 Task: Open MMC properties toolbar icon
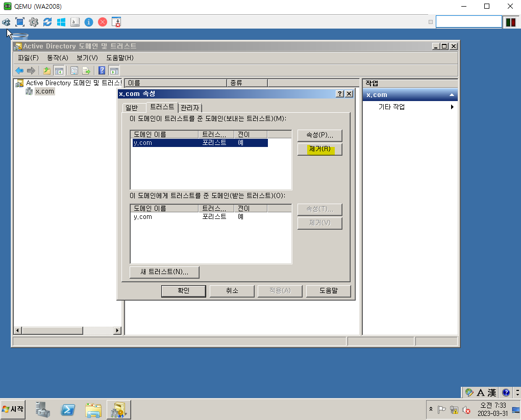pos(74,70)
